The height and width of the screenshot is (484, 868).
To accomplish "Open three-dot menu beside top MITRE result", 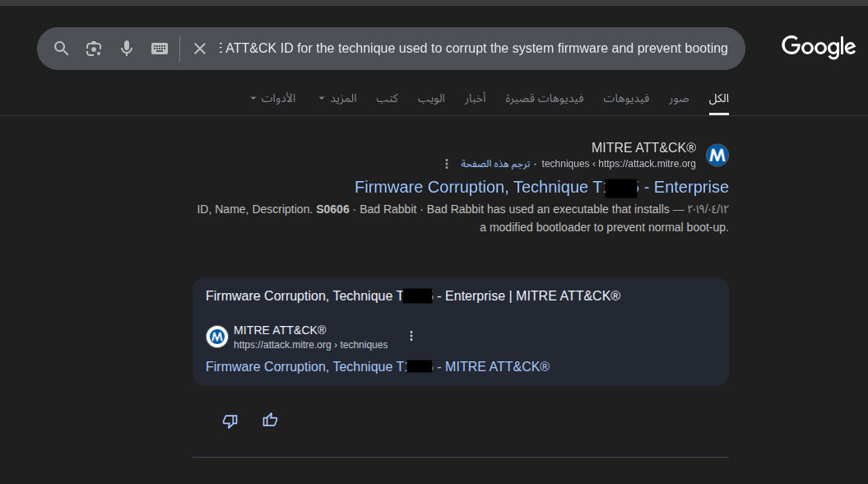I will 447,164.
